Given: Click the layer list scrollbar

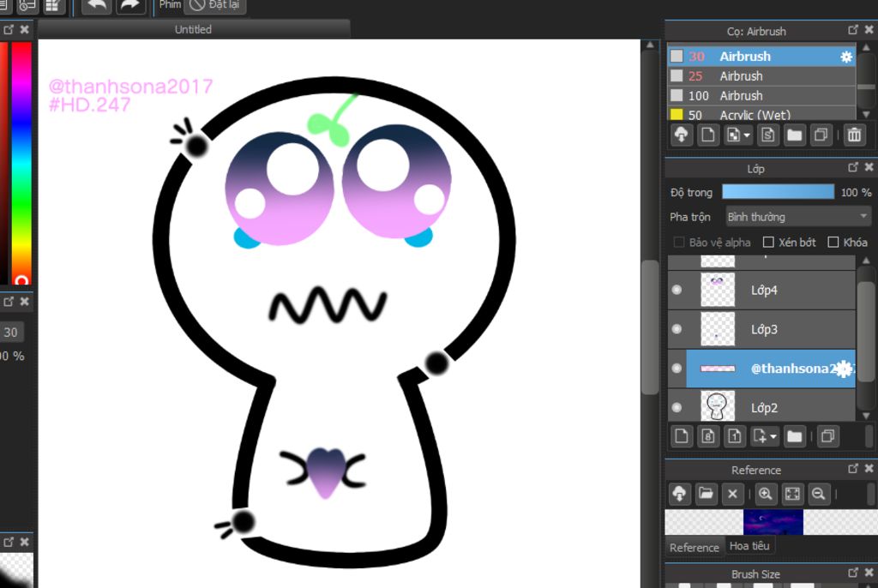Looking at the screenshot, I should click(866, 330).
